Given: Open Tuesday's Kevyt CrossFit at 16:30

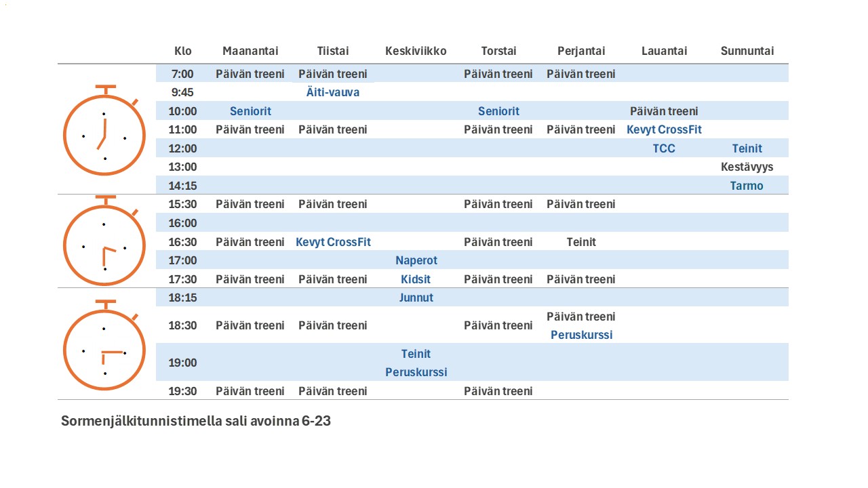Looking at the screenshot, I should point(333,242).
